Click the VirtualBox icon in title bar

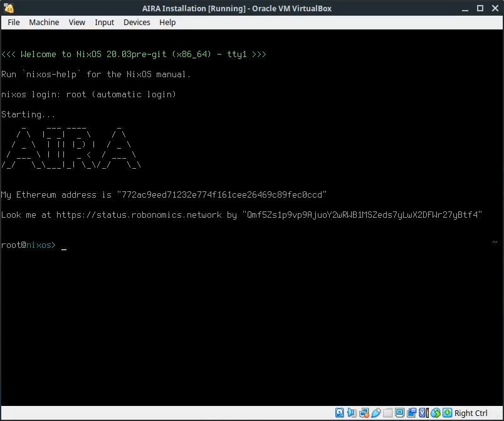pos(9,8)
